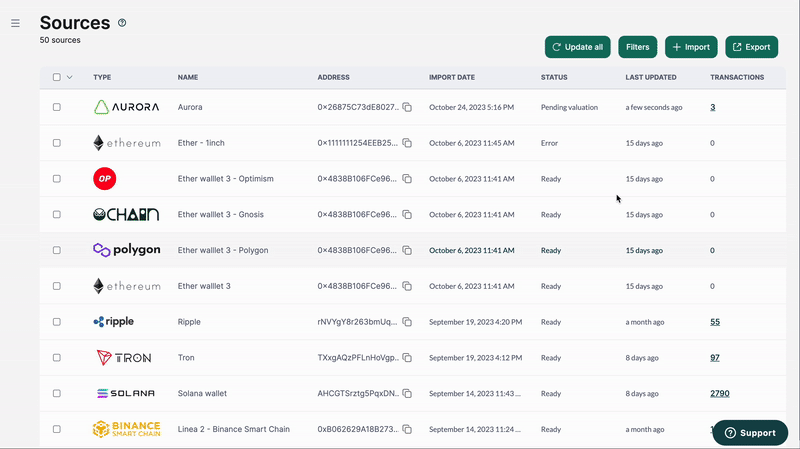The width and height of the screenshot is (800, 449).
Task: Copy the Ether walllet 3 - Polygon address
Action: (x=407, y=250)
